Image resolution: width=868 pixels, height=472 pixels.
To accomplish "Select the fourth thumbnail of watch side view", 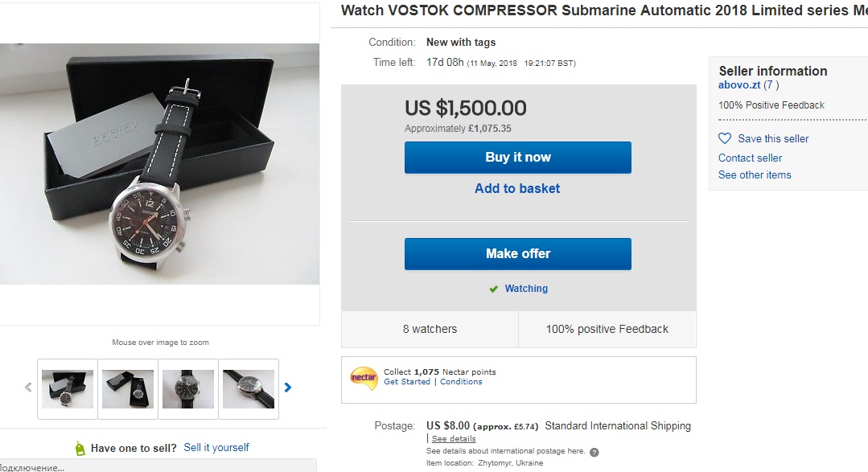I will pos(249,389).
